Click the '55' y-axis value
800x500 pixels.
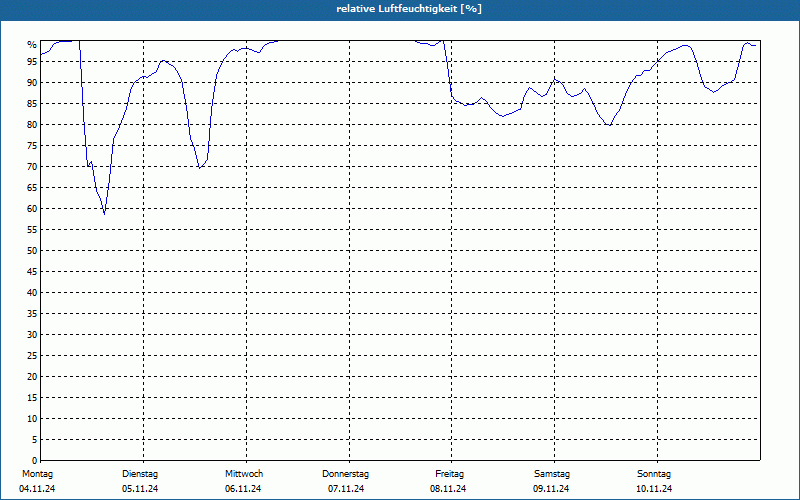coord(32,230)
